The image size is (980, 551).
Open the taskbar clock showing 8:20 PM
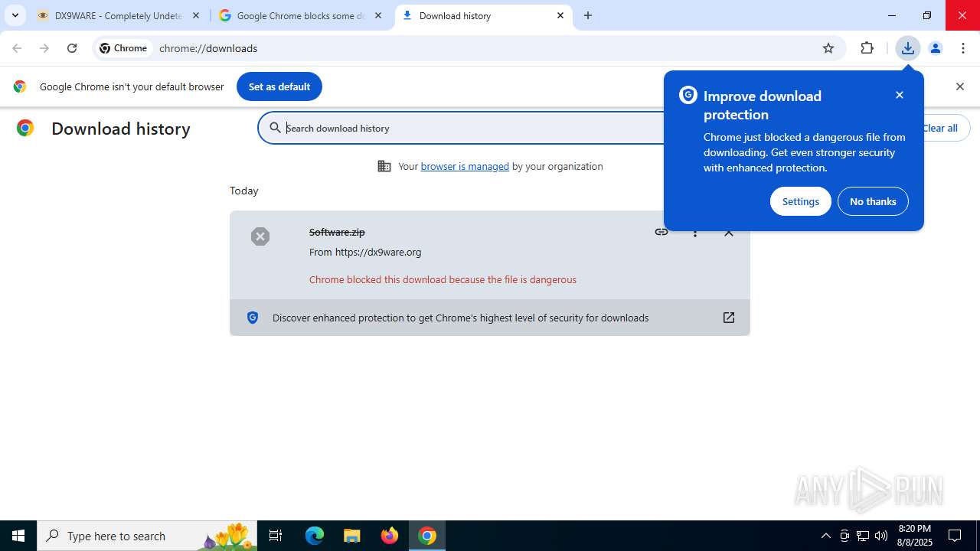coord(915,536)
